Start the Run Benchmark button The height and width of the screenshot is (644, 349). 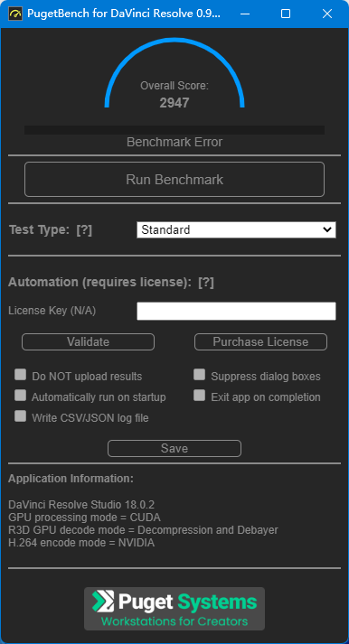coord(174,180)
